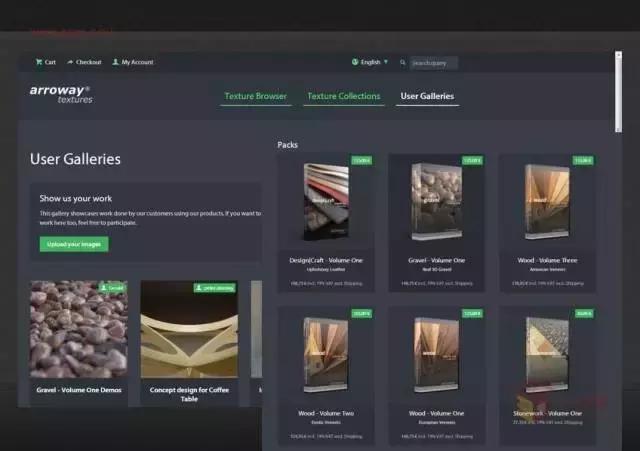The width and height of the screenshot is (640, 451).
Task: Click Wood - Volume One title
Action: tap(437, 413)
